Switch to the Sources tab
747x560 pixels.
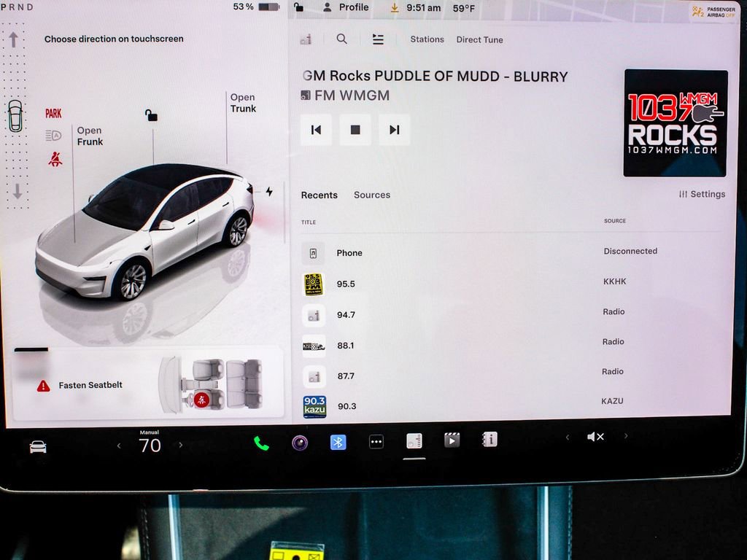(x=372, y=195)
